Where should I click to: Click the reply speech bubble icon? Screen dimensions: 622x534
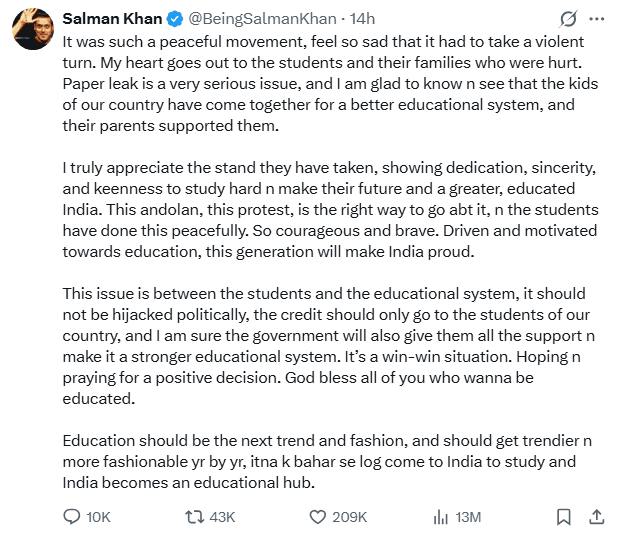pyautogui.click(x=72, y=517)
